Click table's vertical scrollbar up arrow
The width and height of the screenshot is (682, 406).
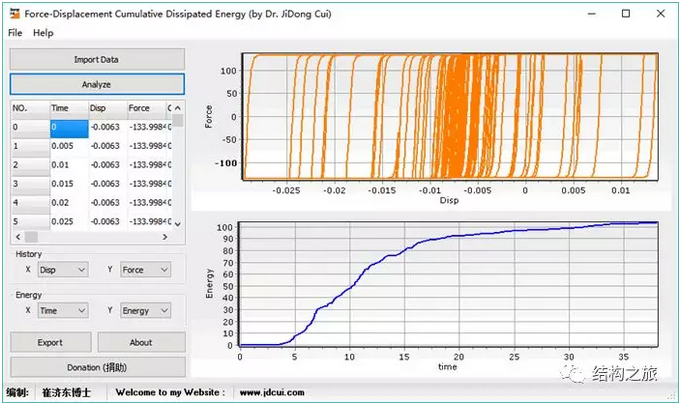point(178,107)
